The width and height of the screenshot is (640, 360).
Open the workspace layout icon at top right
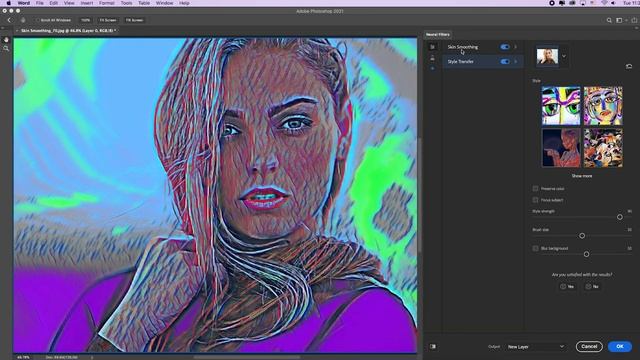619,20
